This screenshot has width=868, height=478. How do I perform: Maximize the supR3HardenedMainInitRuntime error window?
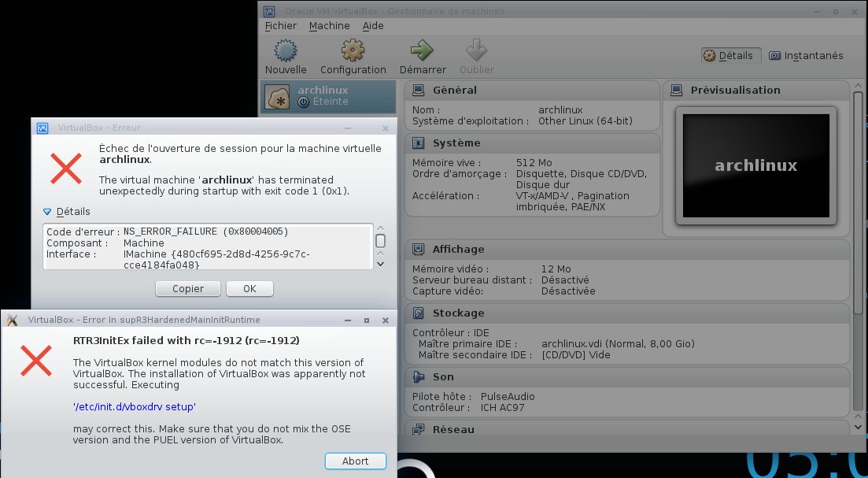click(367, 321)
